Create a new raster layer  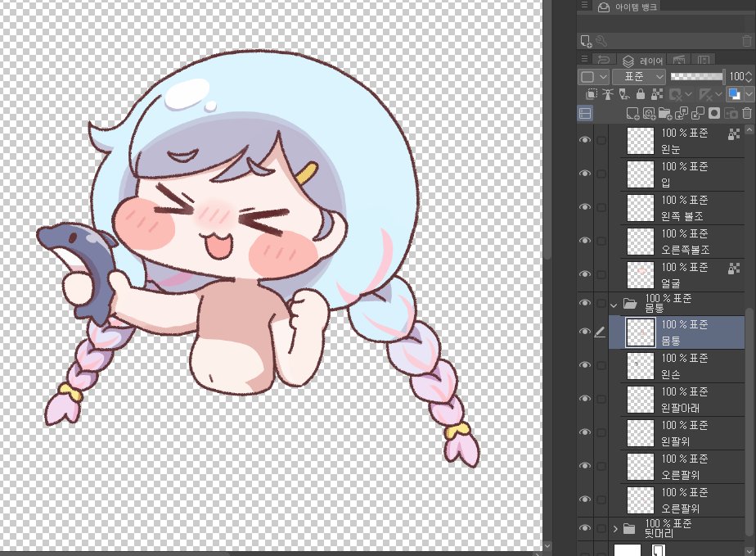click(x=632, y=114)
